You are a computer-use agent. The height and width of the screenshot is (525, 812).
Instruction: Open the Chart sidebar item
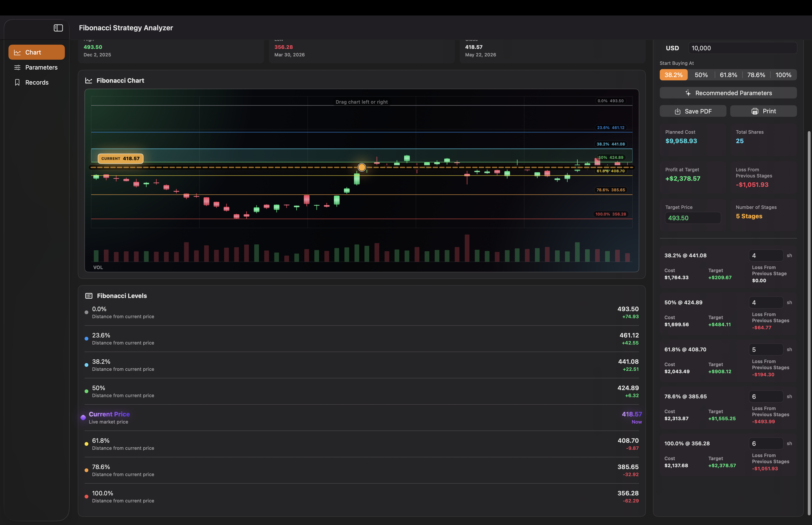point(36,52)
